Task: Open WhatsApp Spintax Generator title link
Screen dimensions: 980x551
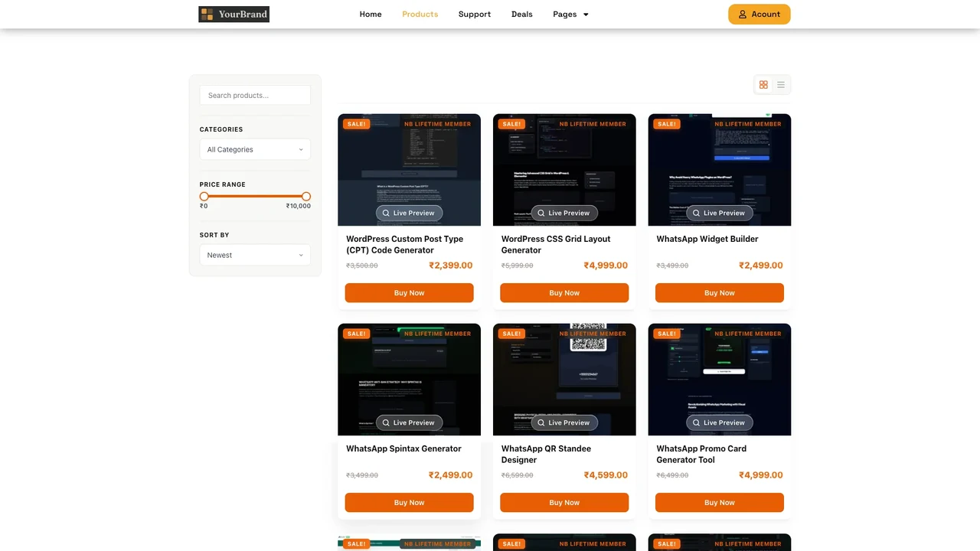Action: click(x=403, y=449)
